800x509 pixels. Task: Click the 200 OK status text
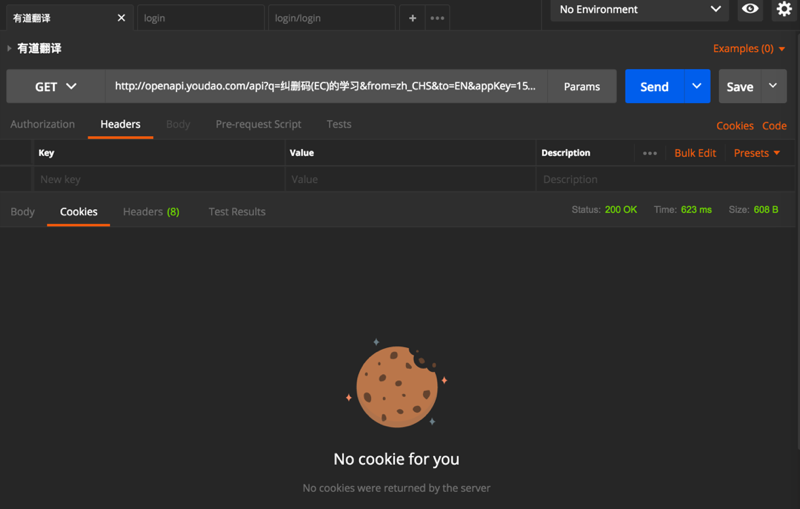tap(621, 210)
